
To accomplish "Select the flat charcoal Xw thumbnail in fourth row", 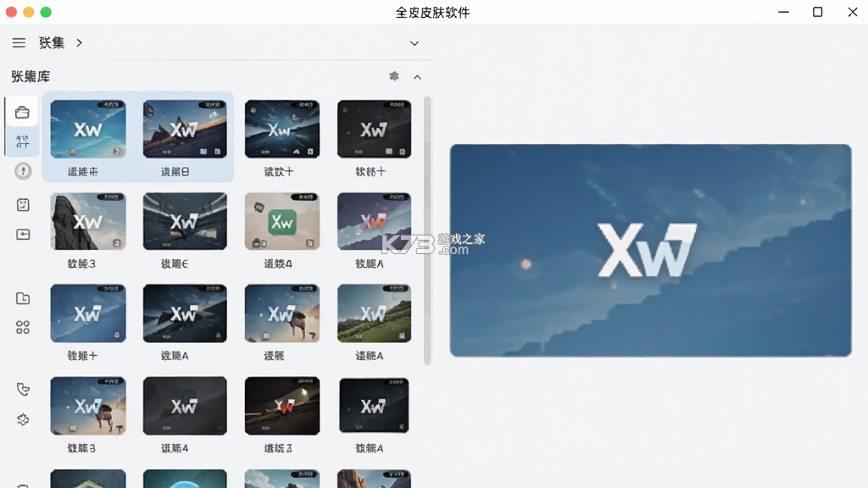I will [x=185, y=406].
